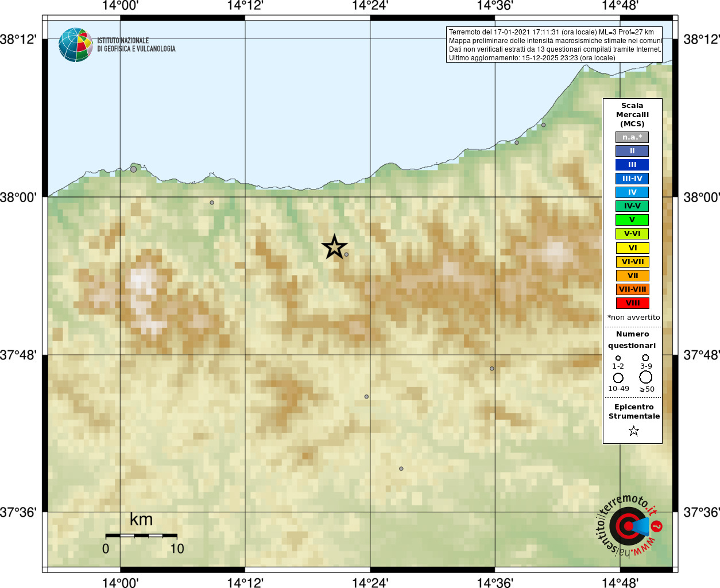The height and width of the screenshot is (588, 720).
Task: Click the IV-V intensity legend swatch
Action: pos(632,206)
